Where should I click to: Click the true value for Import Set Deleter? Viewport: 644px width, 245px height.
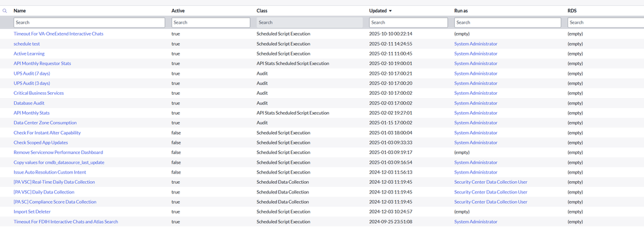[x=176, y=211]
